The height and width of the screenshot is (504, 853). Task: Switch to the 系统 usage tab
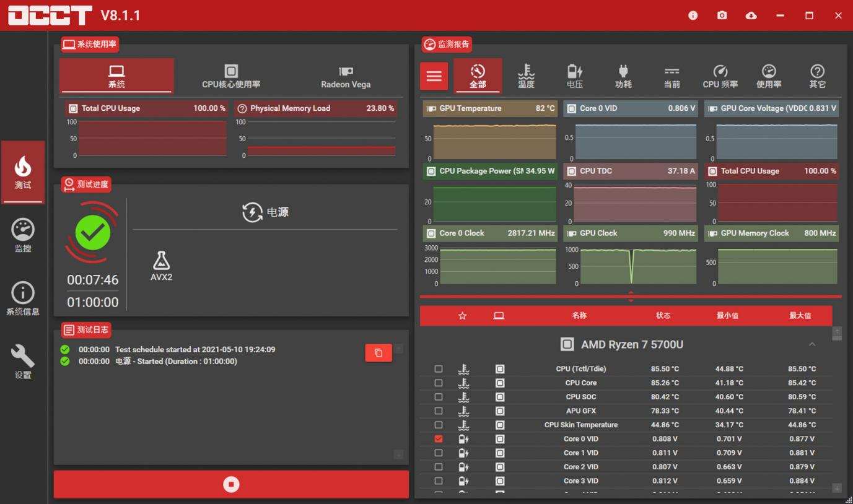tap(116, 76)
